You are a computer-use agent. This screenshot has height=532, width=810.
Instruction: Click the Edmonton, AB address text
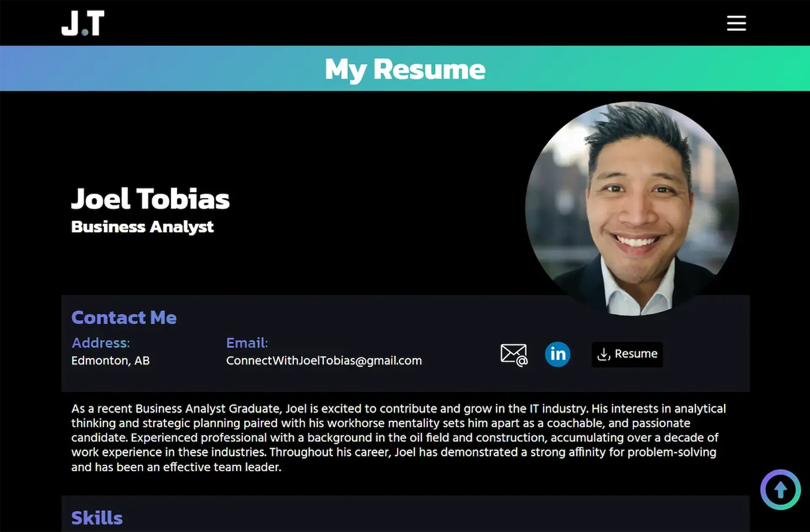pyautogui.click(x=111, y=361)
